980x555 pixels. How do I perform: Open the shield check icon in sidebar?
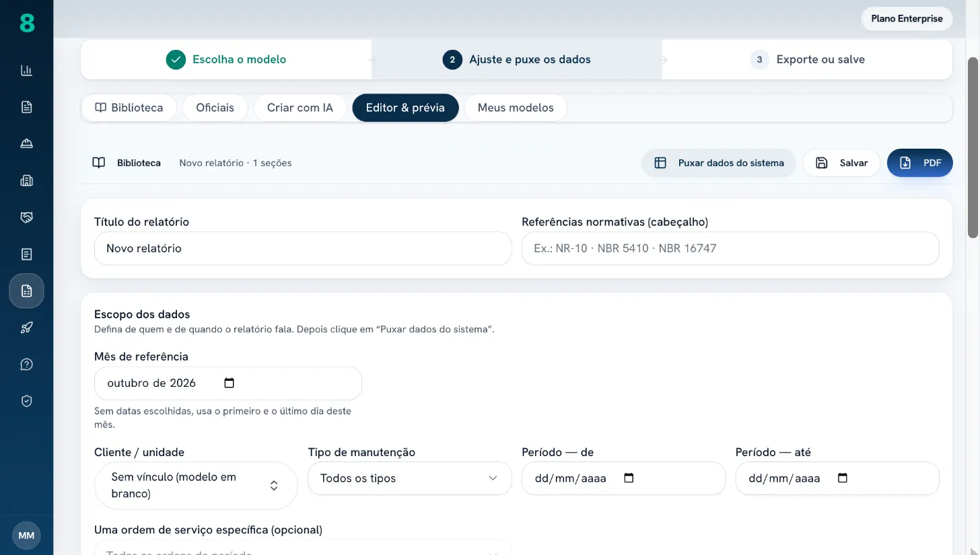point(26,401)
